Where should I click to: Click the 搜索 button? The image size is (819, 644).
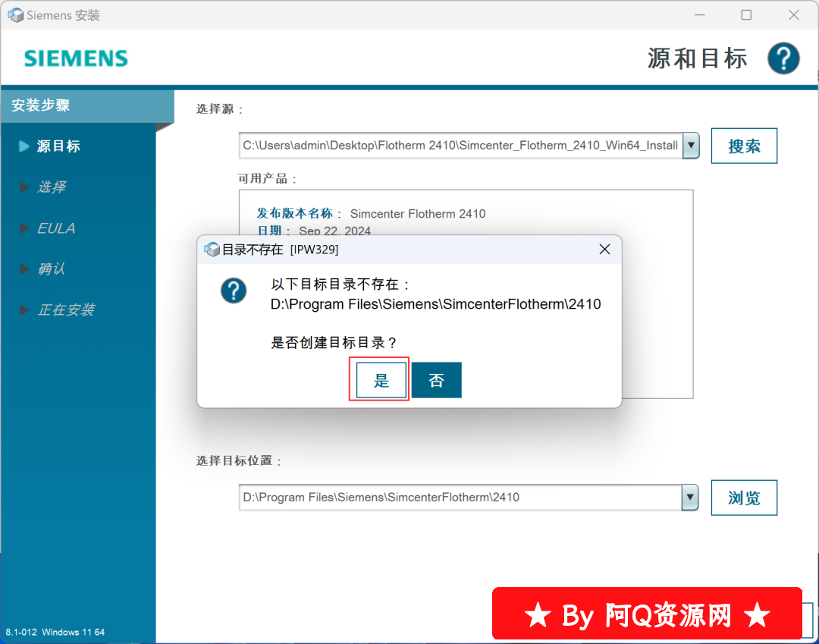pyautogui.click(x=744, y=146)
